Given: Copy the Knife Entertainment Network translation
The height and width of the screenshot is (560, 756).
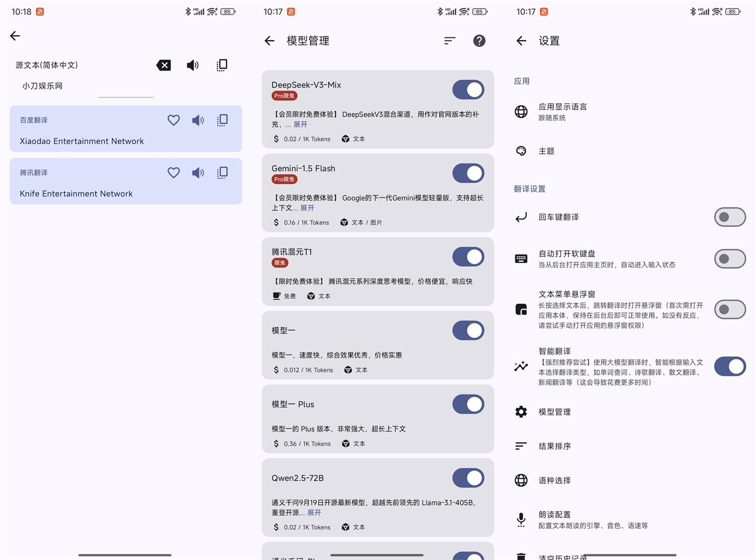Looking at the screenshot, I should click(x=222, y=172).
